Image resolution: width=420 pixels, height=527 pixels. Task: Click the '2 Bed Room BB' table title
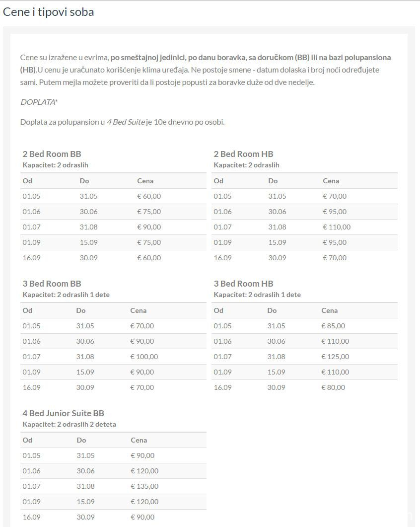pos(52,154)
